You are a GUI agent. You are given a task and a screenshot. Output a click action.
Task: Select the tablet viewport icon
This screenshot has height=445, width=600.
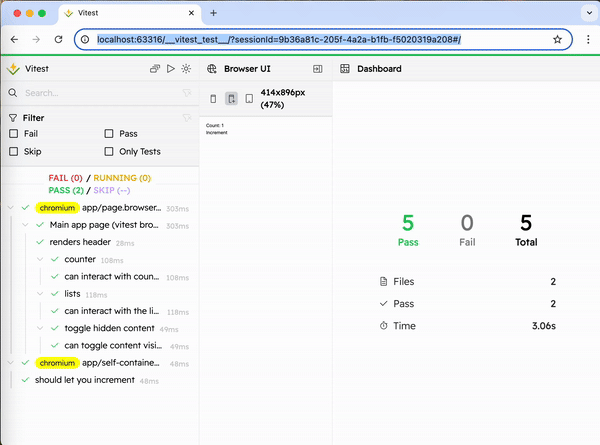[x=249, y=99]
